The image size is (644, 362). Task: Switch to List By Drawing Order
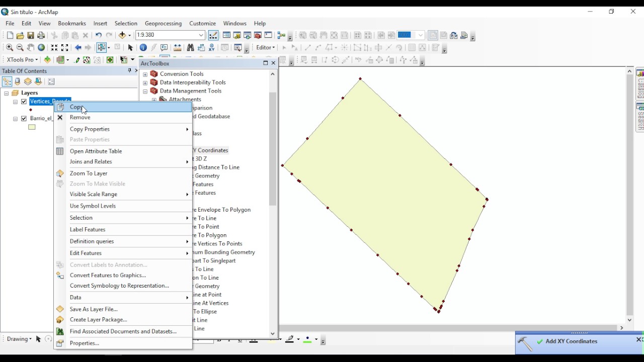point(7,81)
